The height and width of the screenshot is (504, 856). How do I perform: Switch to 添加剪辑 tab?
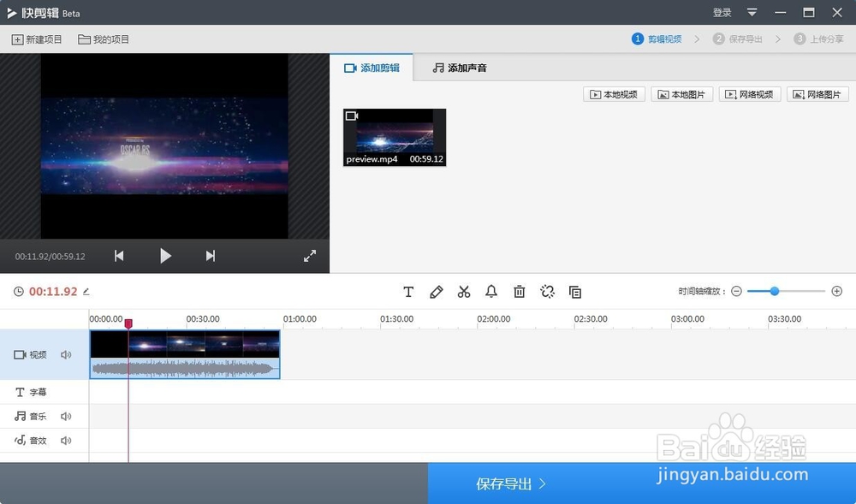[x=372, y=68]
